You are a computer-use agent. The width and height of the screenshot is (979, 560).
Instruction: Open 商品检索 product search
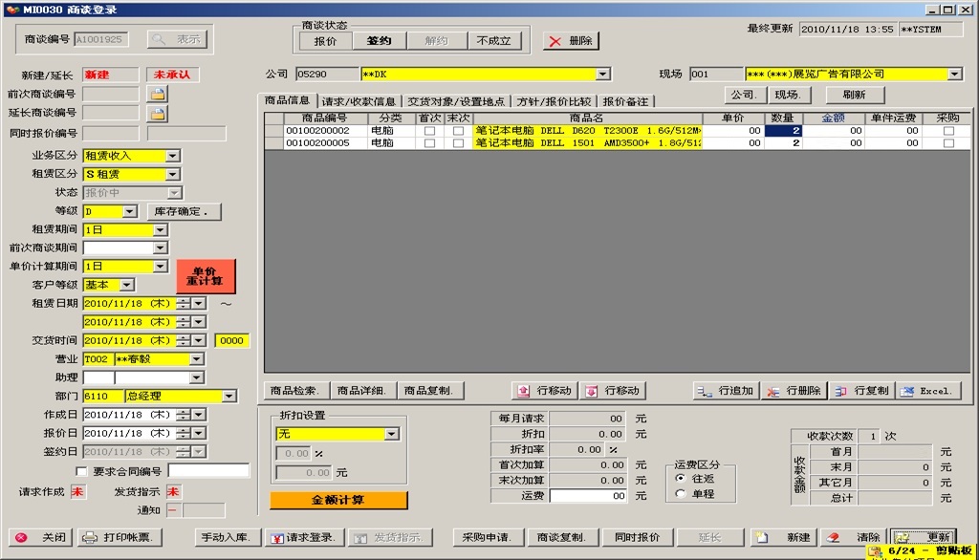point(295,391)
